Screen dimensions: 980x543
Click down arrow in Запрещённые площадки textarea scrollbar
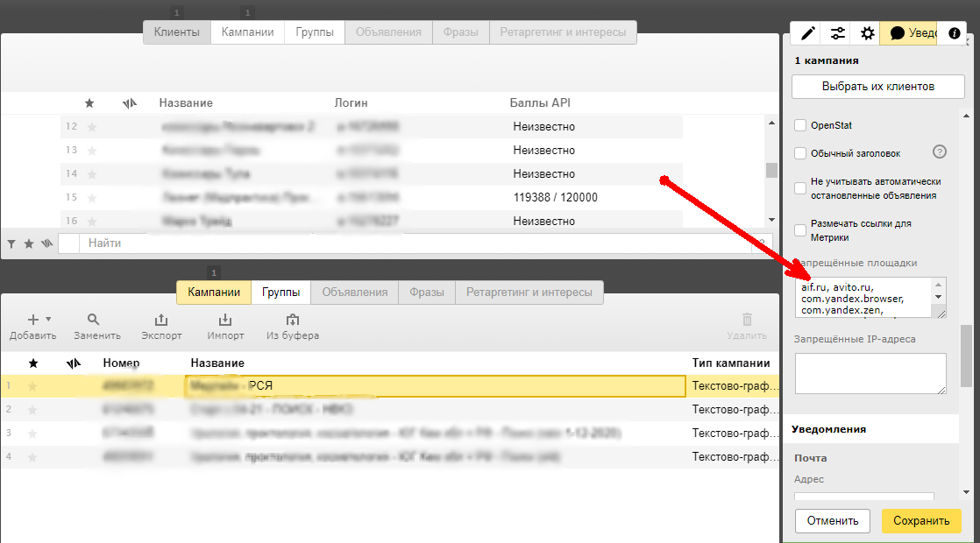938,297
